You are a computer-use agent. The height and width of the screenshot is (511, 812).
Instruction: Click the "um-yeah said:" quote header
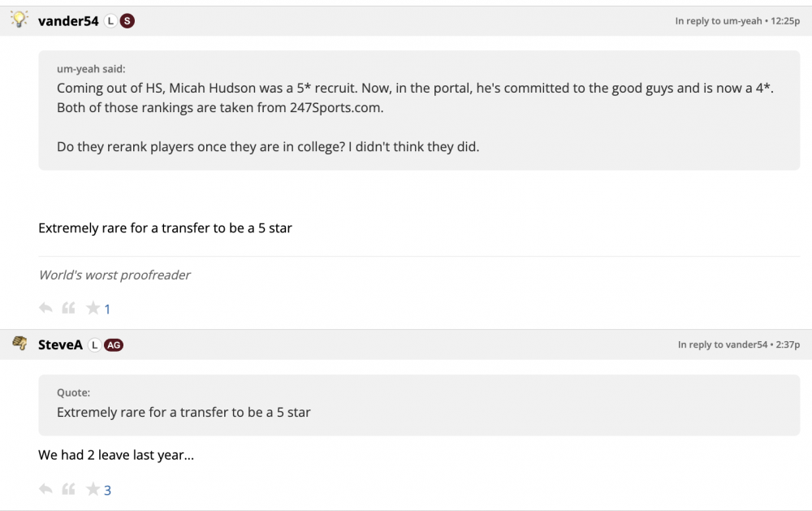click(x=91, y=69)
